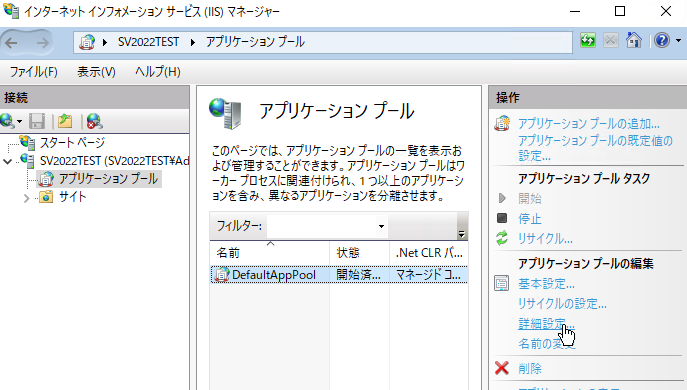687x390 pixels.
Task: Open the ヘルプ(H) menu
Action: (x=158, y=72)
